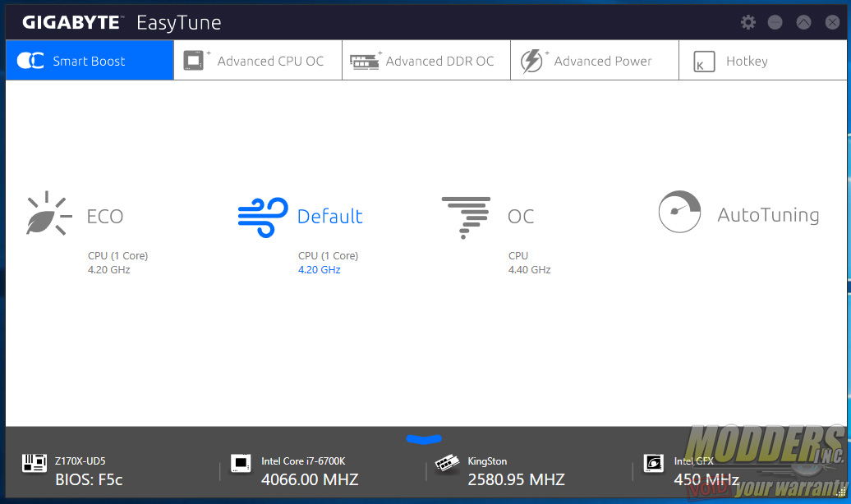
Task: Close the EasyTune window
Action: (x=832, y=22)
